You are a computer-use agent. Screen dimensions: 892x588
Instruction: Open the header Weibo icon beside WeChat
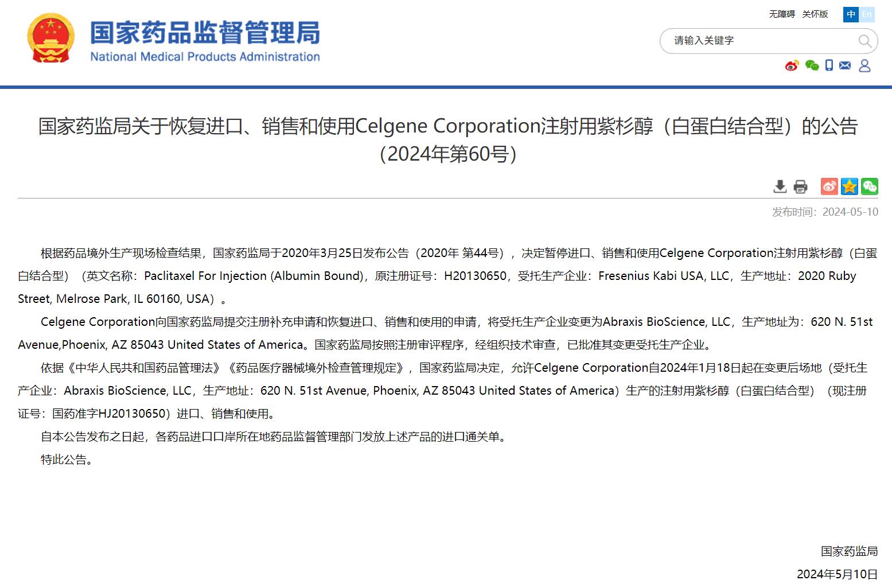point(792,66)
